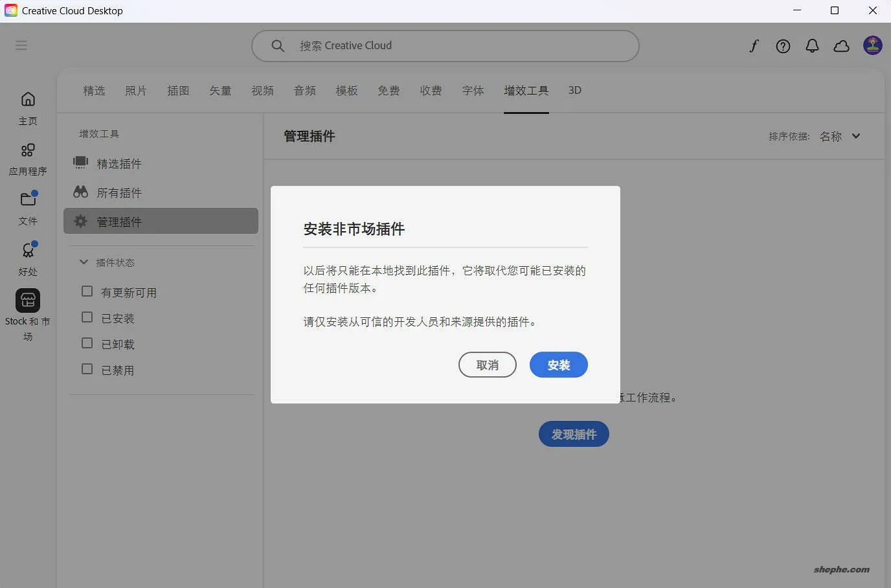Toggle the 已禁用 checkbox
Screen dimensions: 891x588
(x=87, y=369)
